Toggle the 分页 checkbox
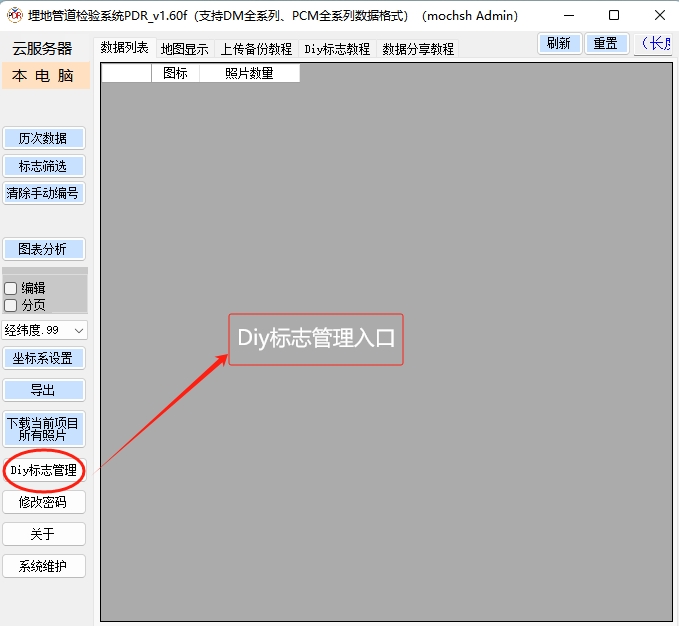679x626 pixels. 11,305
